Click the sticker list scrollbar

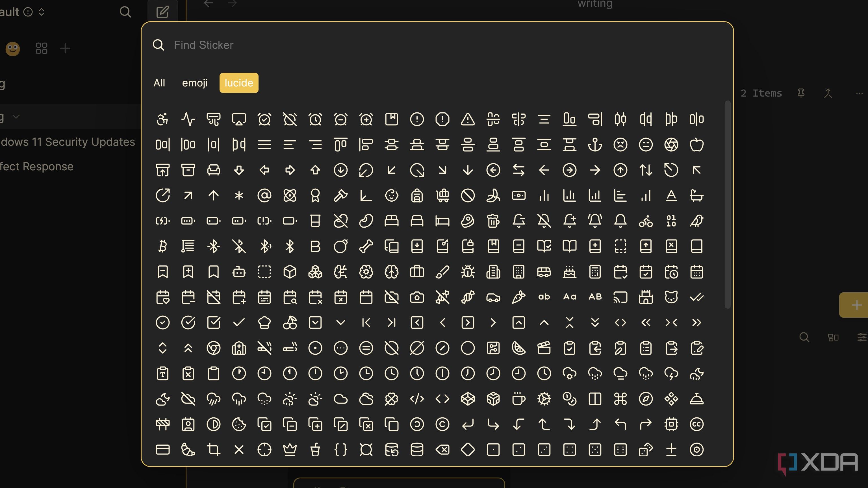pos(727,204)
